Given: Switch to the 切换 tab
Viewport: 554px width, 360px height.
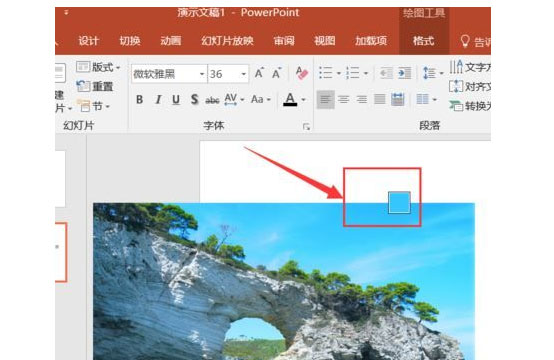Looking at the screenshot, I should click(130, 41).
